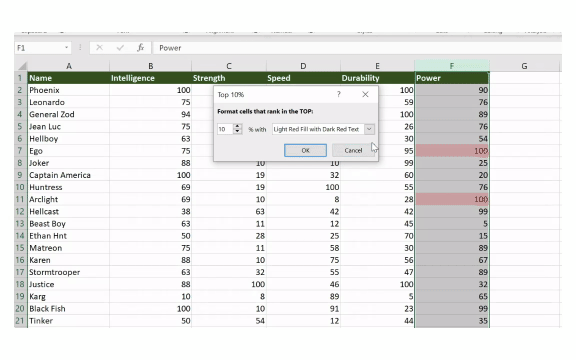Screen dimensions: 576x360
Task: Click Karg Intelligence value 10
Action: point(151,296)
